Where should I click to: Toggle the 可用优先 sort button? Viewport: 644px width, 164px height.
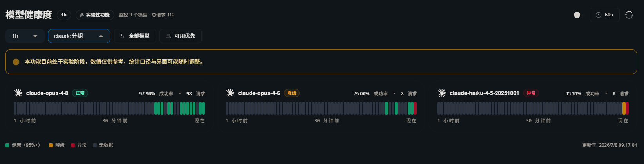[x=181, y=36]
